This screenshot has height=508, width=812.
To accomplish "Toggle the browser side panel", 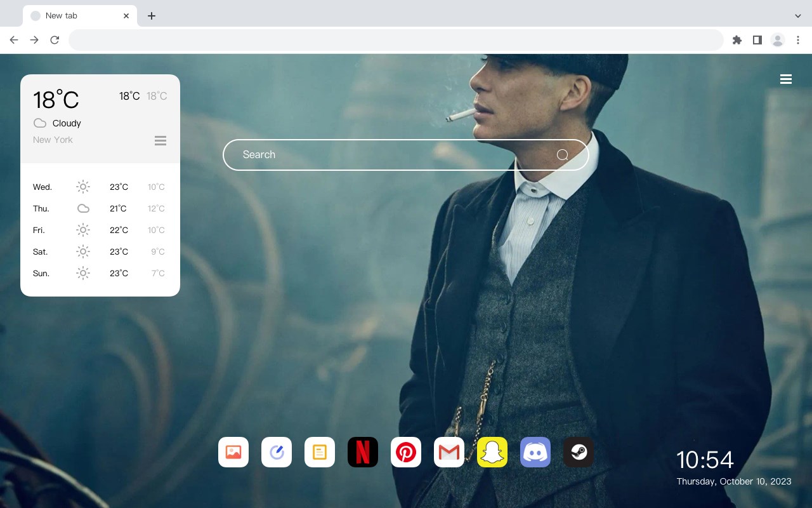I will coord(757,40).
